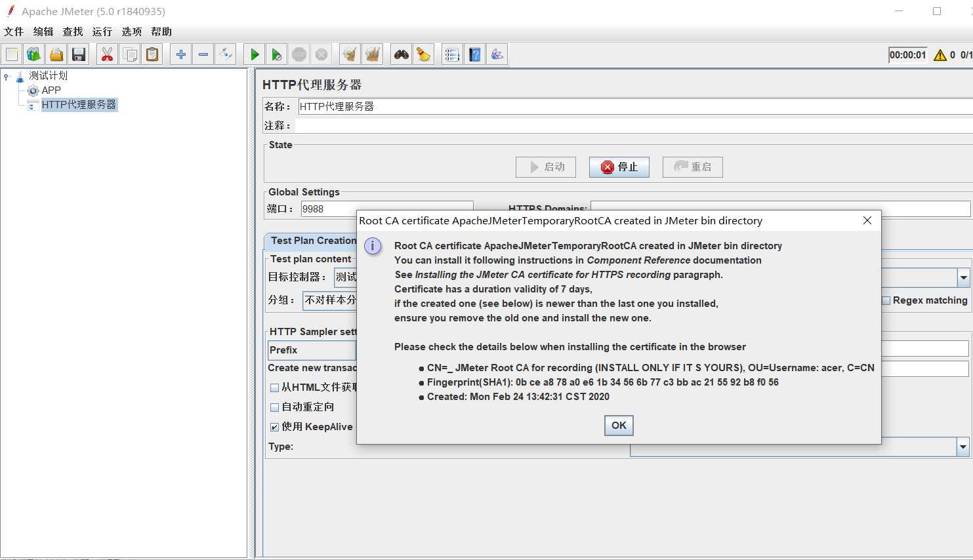Open the 编辑 menu
The width and height of the screenshot is (973, 560).
43,31
